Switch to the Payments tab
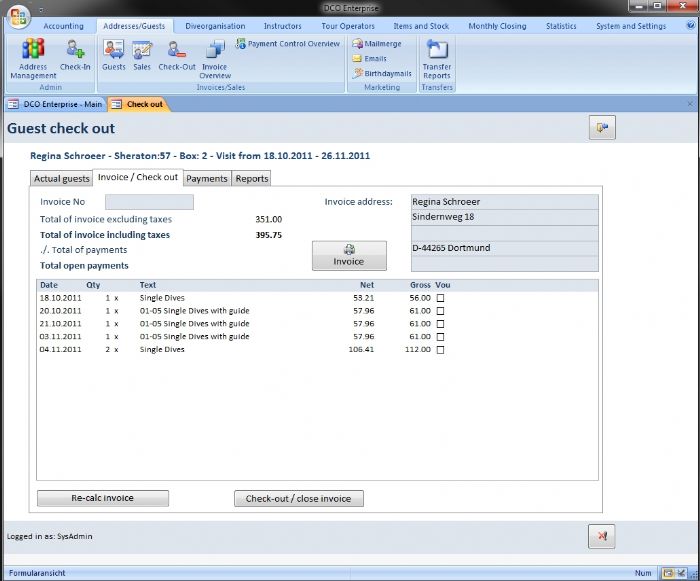This screenshot has width=700, height=581. coord(207,179)
